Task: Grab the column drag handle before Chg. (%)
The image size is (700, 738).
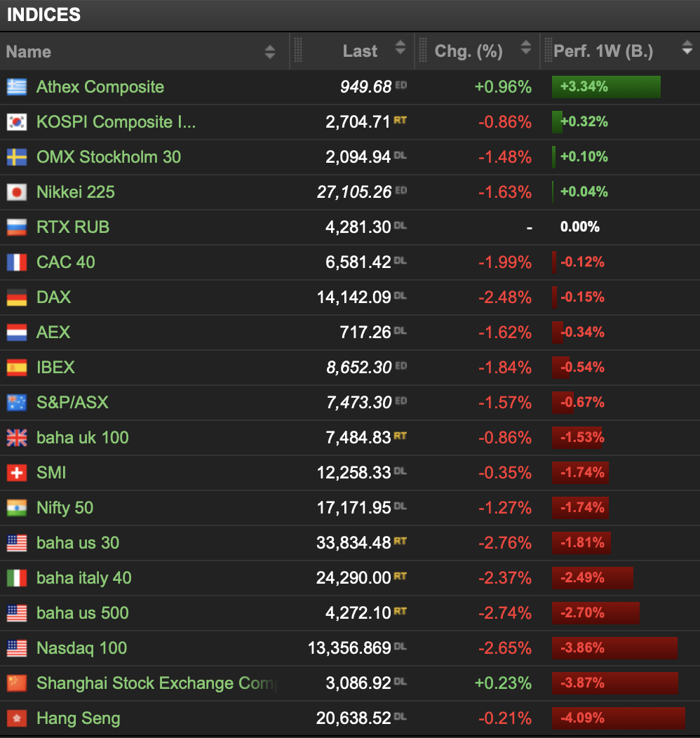Action: (x=423, y=51)
